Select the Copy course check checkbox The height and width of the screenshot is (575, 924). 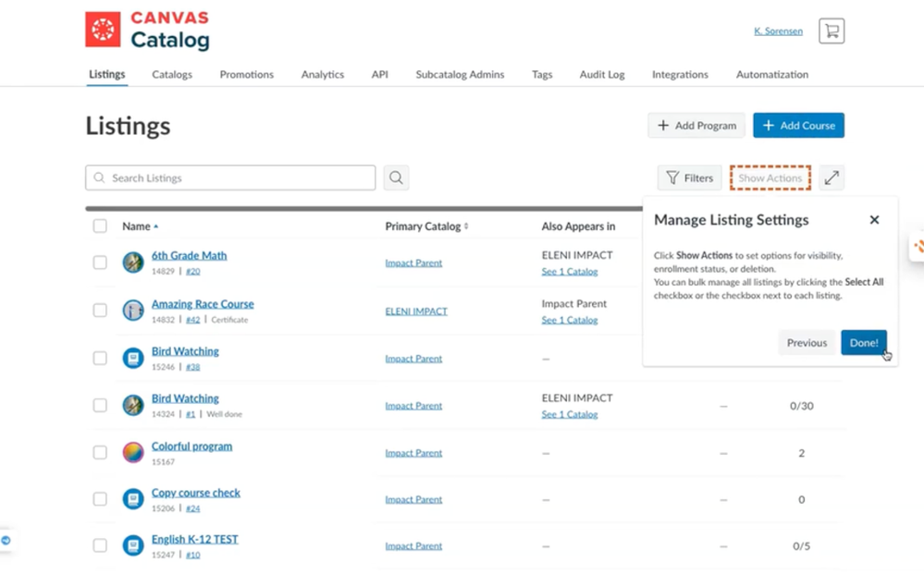100,499
